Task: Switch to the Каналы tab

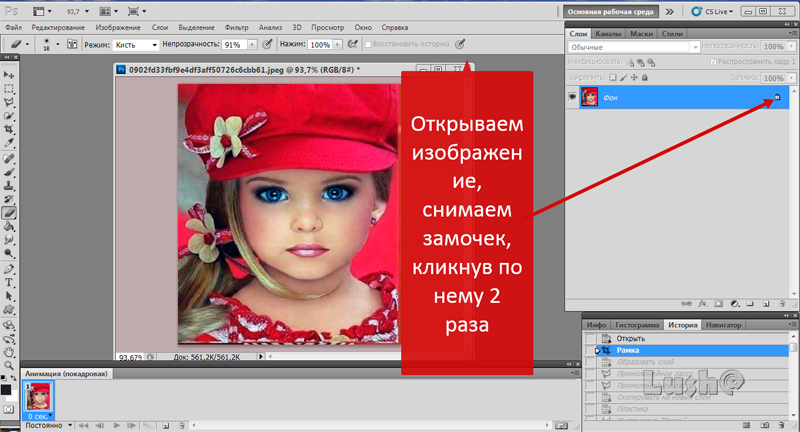Action: click(608, 34)
